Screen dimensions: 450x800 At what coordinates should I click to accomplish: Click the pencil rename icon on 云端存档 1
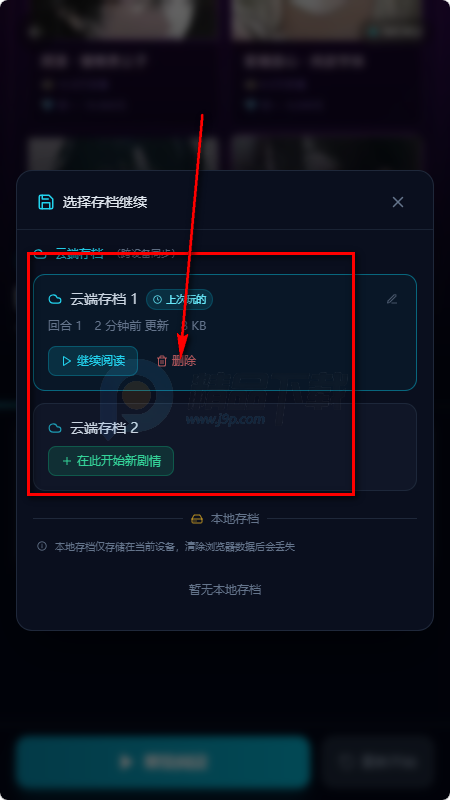click(x=391, y=299)
